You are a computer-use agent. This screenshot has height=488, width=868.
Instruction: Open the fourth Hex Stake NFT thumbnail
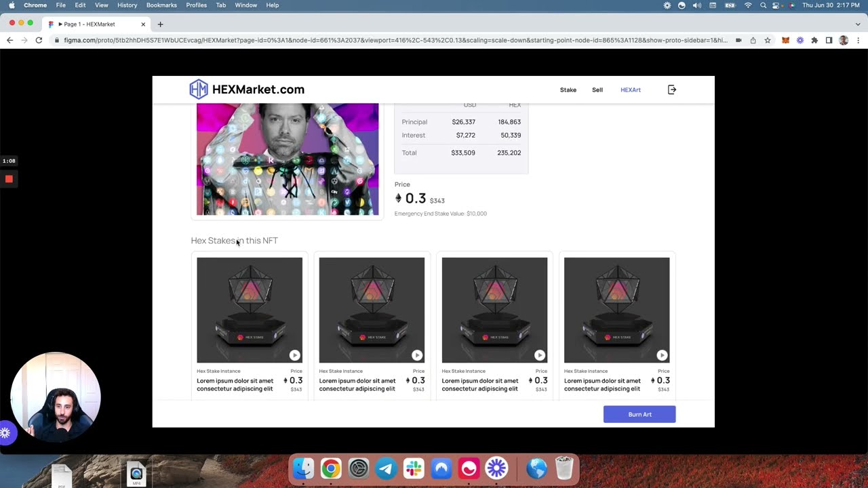coord(616,310)
